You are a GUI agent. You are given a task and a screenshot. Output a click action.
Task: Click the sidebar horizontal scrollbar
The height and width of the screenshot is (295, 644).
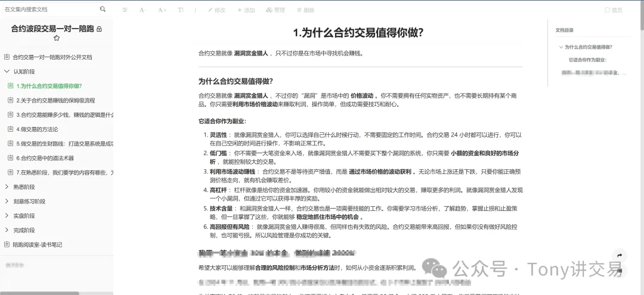coord(39,293)
